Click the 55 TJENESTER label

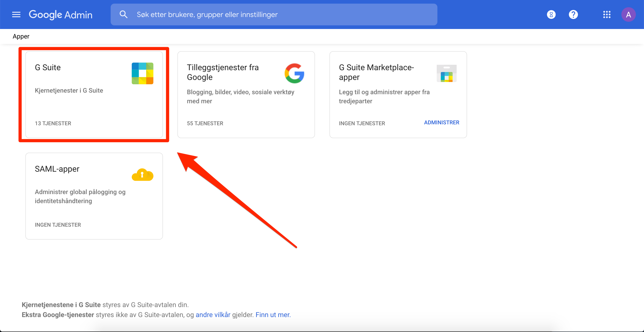(205, 123)
